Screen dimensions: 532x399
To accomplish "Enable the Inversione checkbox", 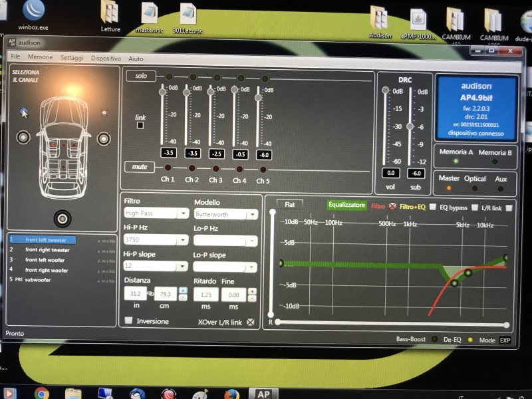I will tap(128, 321).
